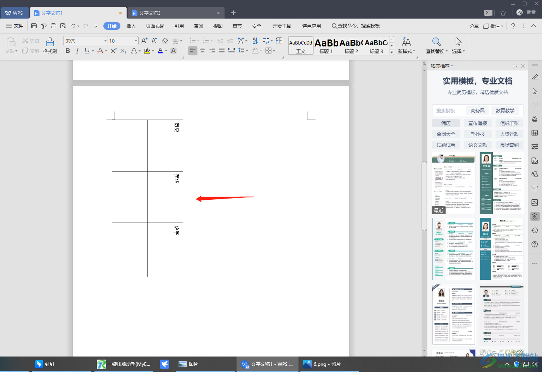This screenshot has width=542, height=372.
Task: Toggle Align Right paragraph alignment
Action: point(212,51)
